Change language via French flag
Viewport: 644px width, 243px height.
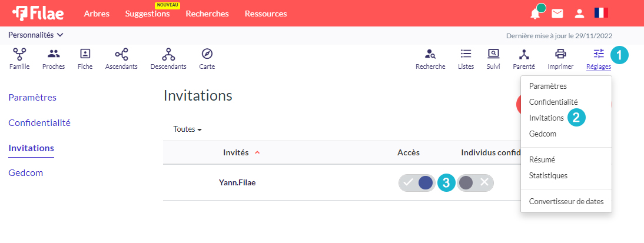point(601,13)
